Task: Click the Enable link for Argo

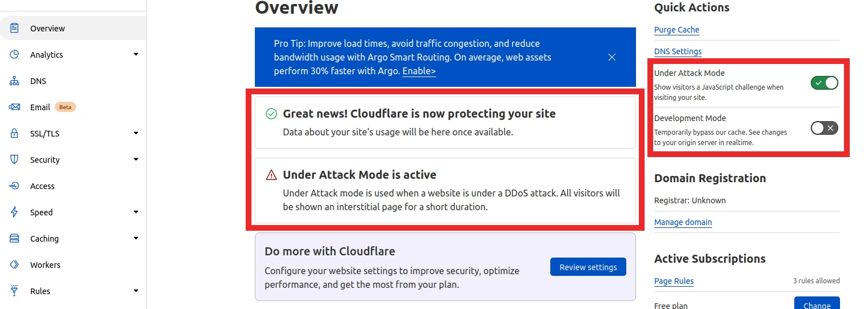Action: [419, 71]
